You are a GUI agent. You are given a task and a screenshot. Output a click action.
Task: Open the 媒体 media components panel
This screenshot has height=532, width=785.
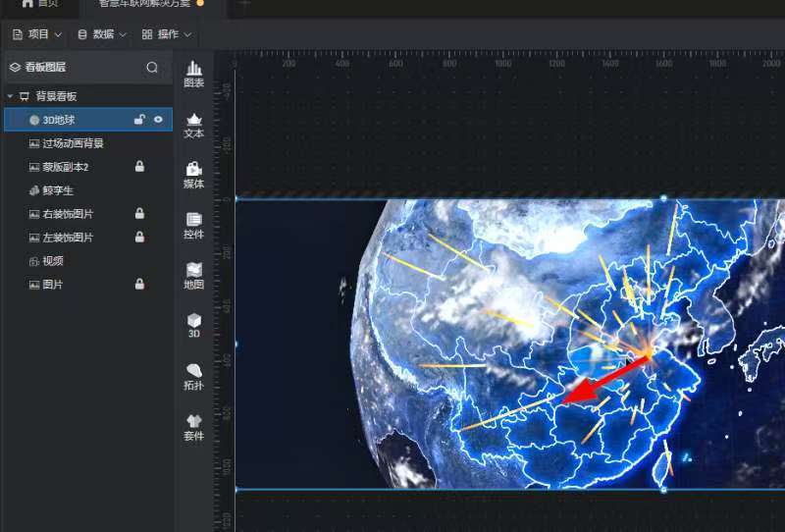click(193, 176)
